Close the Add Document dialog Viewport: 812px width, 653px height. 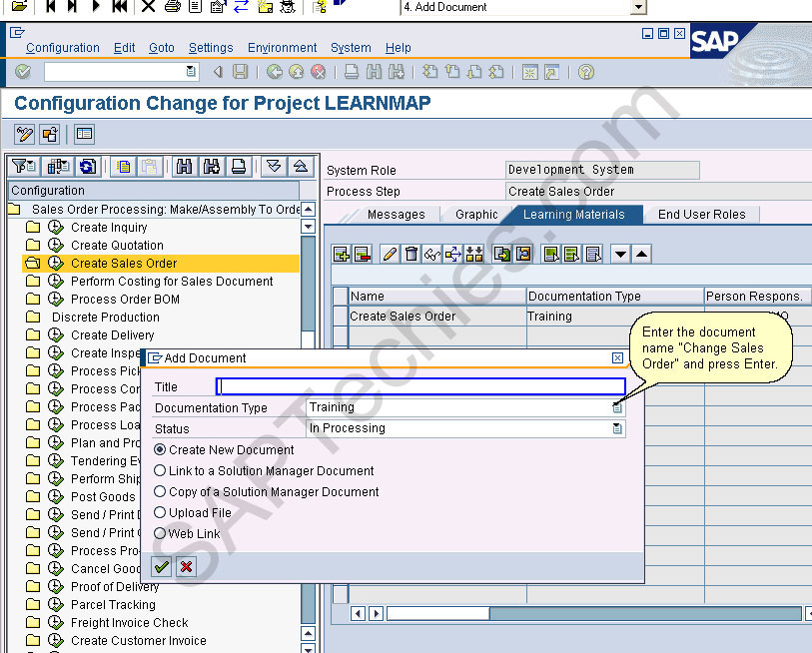(617, 357)
